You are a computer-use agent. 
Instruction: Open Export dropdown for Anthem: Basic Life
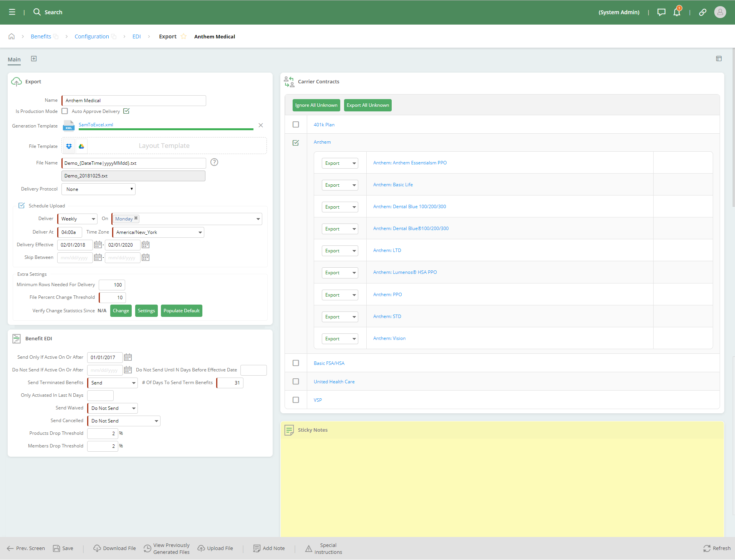[340, 185]
